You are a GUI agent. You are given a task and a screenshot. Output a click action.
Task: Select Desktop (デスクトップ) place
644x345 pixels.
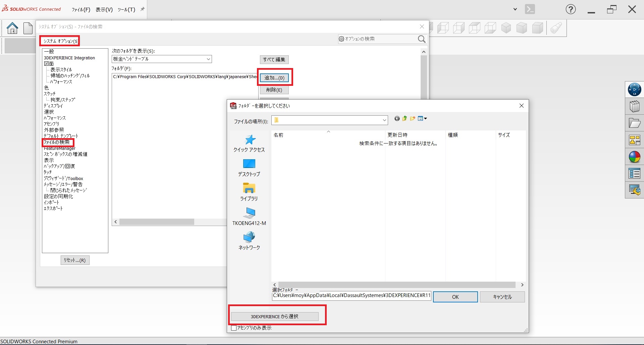click(249, 168)
